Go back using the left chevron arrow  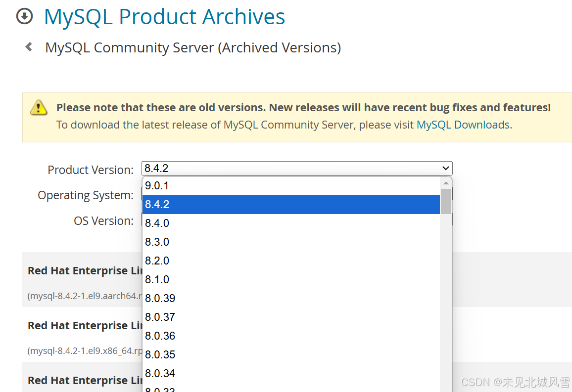click(x=29, y=47)
